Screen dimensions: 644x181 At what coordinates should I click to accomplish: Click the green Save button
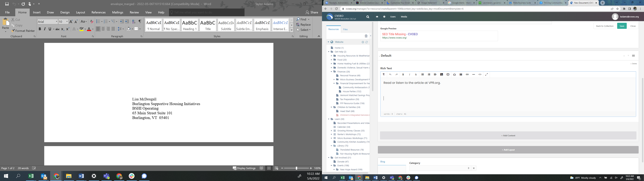pyautogui.click(x=622, y=26)
